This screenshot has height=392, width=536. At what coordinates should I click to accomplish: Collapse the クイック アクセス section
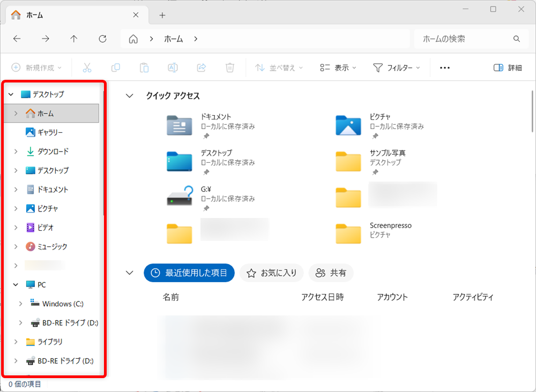click(x=129, y=95)
